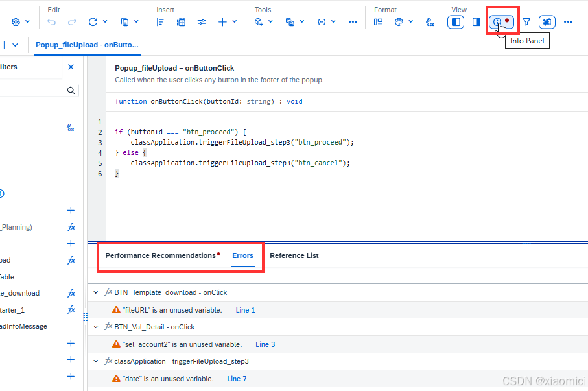Click the filter funnel icon in View
This screenshot has height=391, width=588.
[x=526, y=22]
